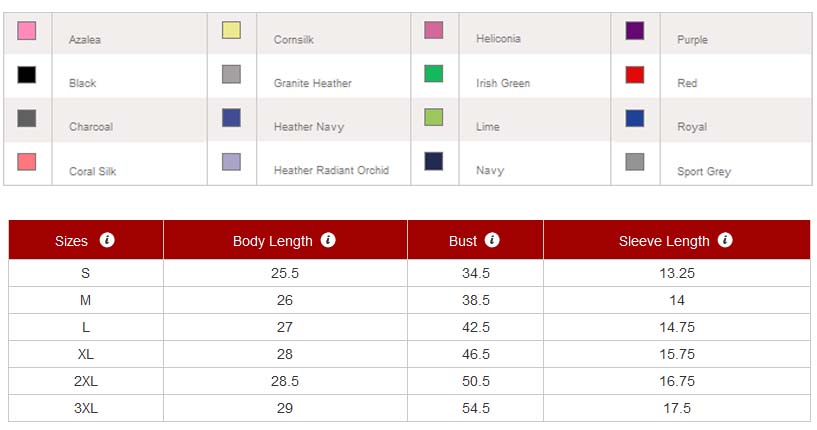The width and height of the screenshot is (817, 430).
Task: Pick the Irish Green swatch
Action: click(433, 74)
